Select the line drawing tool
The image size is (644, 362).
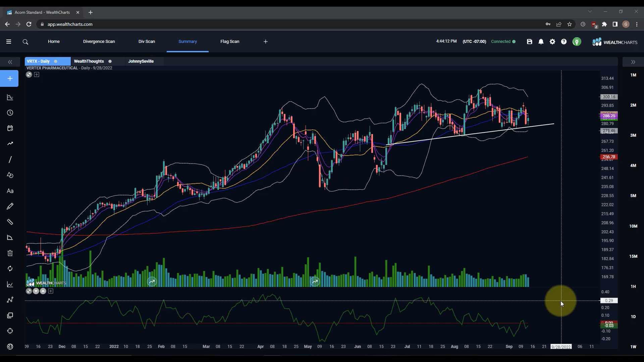tap(10, 160)
